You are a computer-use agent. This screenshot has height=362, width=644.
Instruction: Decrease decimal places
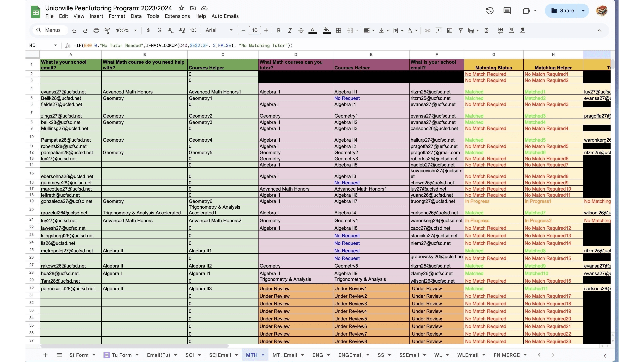(171, 30)
